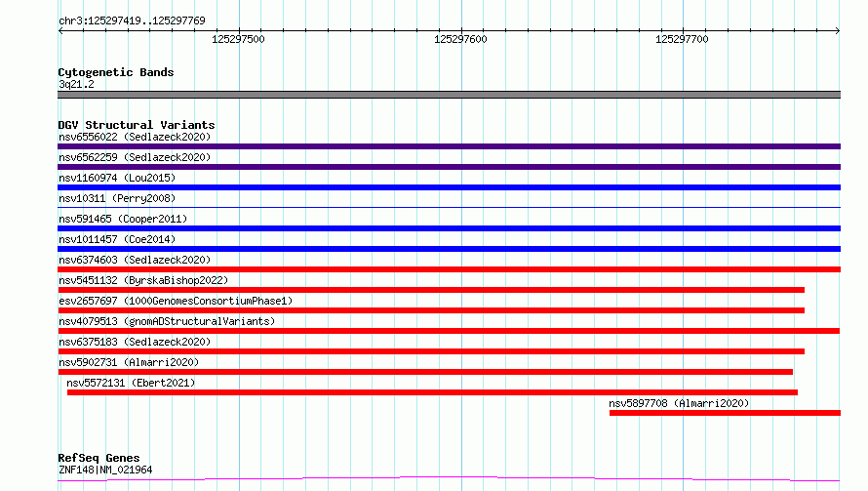Click the ZNF148|NM_021964 gene label
Image resolution: width=868 pixels, height=491 pixels.
[x=105, y=470]
